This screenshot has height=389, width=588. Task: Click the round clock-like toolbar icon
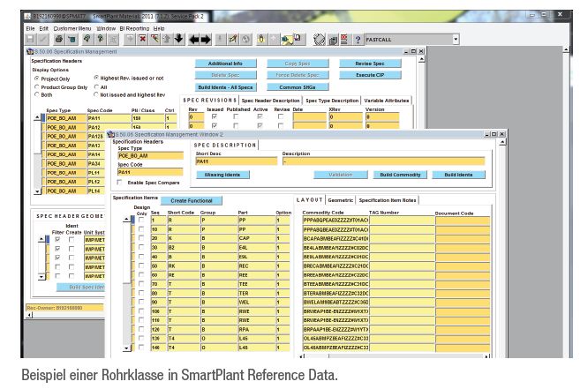(245, 39)
